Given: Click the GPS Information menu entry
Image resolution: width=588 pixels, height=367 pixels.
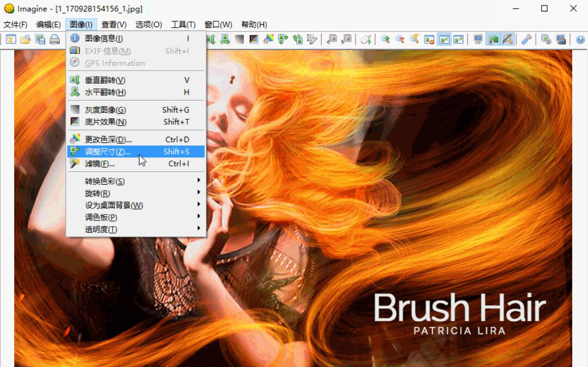Looking at the screenshot, I should [x=136, y=63].
